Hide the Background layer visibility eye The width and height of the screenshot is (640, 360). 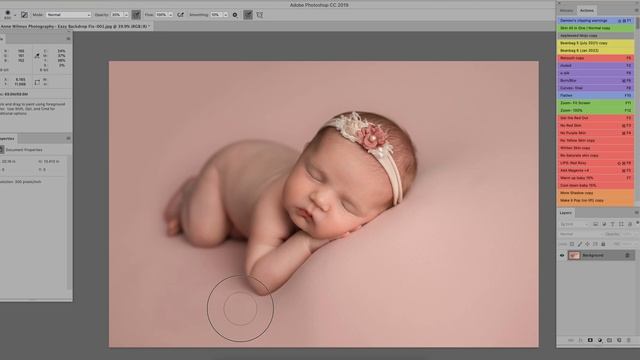click(562, 256)
